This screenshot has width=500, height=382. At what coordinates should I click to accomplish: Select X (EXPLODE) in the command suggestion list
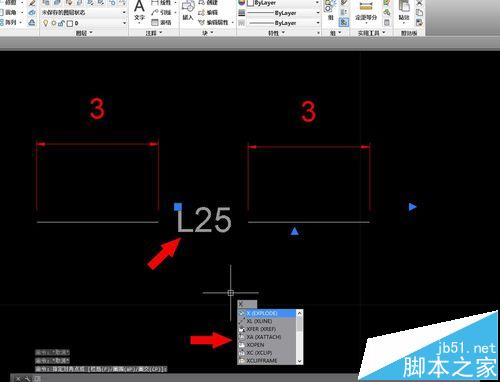tap(266, 313)
